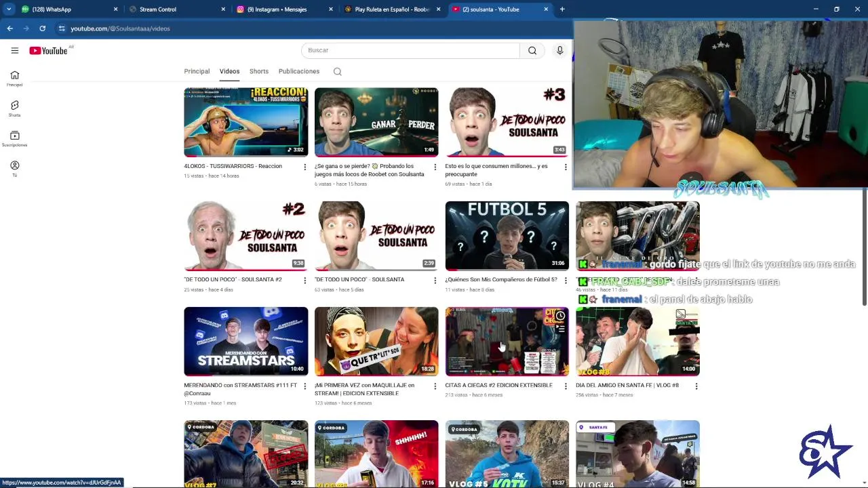Image resolution: width=868 pixels, height=488 pixels.
Task: Open more options for Esto es lo que consumen video
Action: [566, 167]
